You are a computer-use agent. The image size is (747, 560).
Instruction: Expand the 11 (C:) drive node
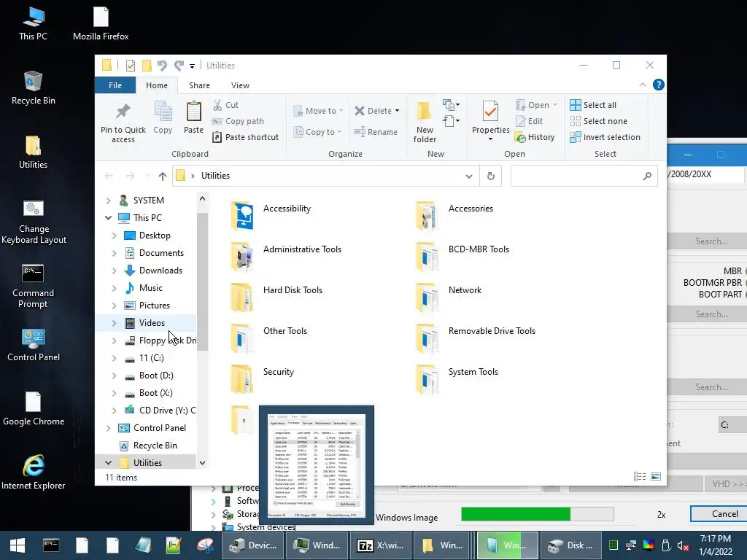click(114, 358)
